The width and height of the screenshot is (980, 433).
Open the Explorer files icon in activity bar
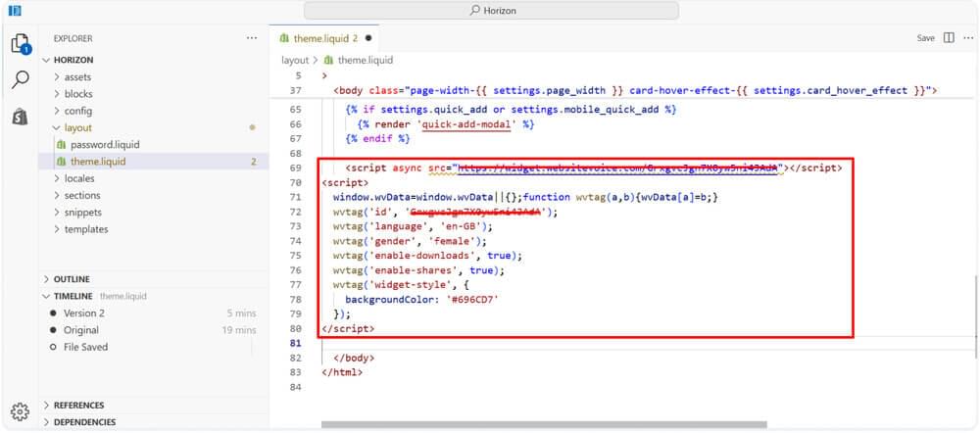click(20, 44)
